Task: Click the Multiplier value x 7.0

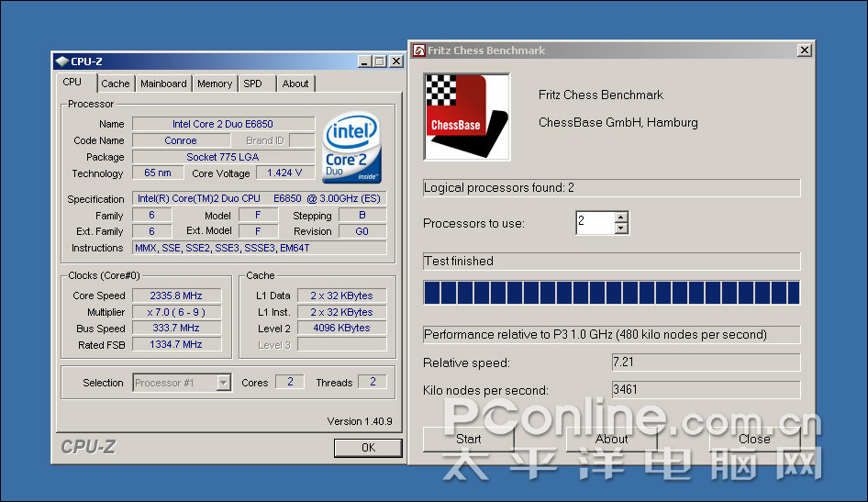Action: pos(176,312)
